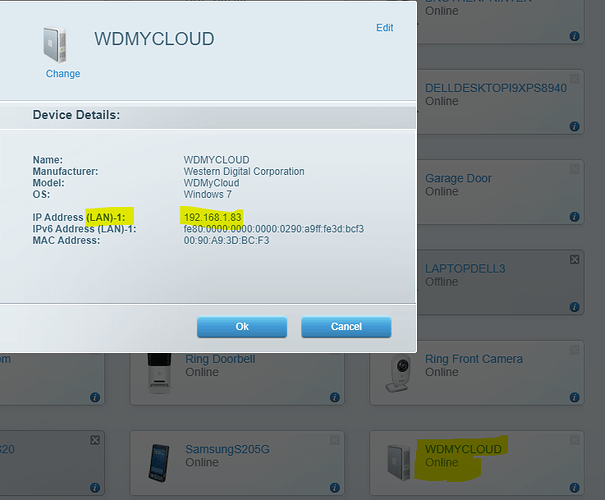Click the WDMYCLOUD device icon in dialog

click(55, 45)
